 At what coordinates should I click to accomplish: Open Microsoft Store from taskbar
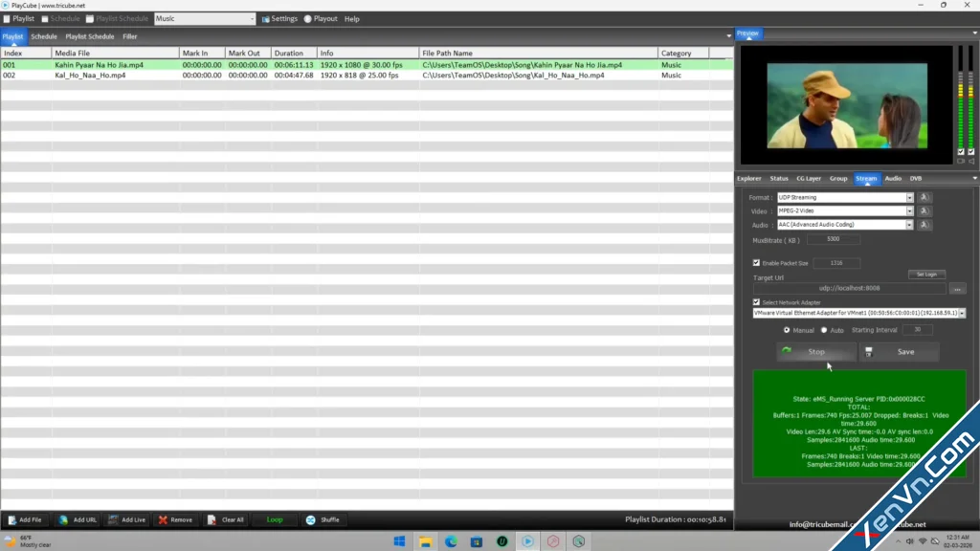(477, 541)
